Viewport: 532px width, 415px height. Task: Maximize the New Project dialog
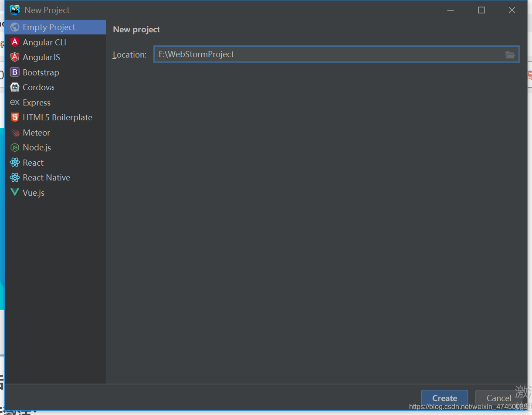[x=481, y=10]
